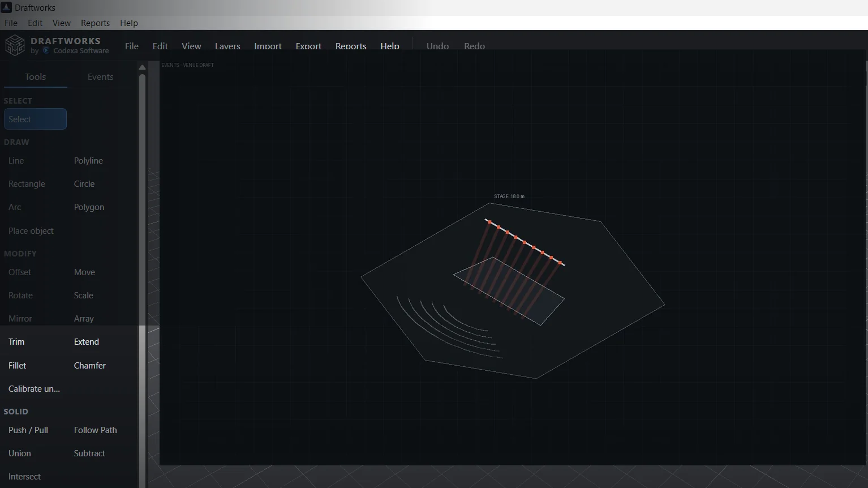Image resolution: width=868 pixels, height=488 pixels.
Task: Open the Edit menu in the OS menu bar
Action: coord(35,23)
